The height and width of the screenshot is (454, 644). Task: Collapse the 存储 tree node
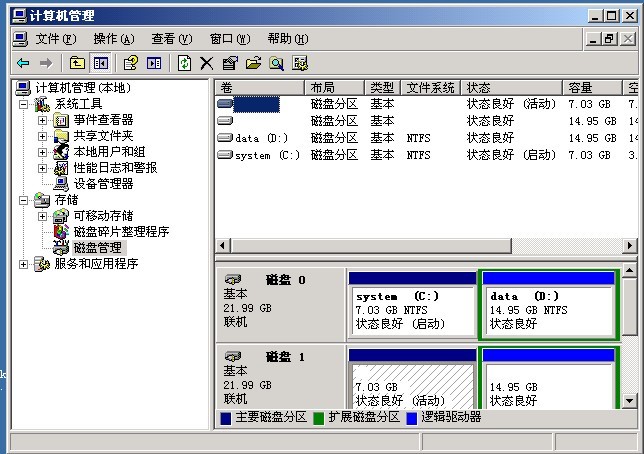click(x=24, y=200)
